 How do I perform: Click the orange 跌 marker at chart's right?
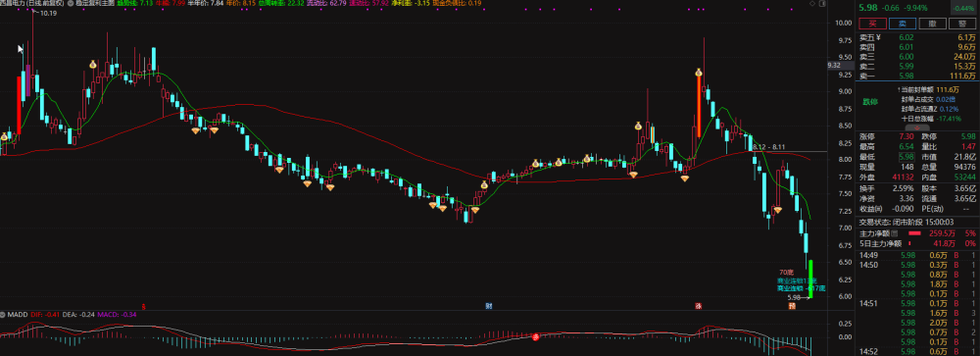(x=791, y=307)
